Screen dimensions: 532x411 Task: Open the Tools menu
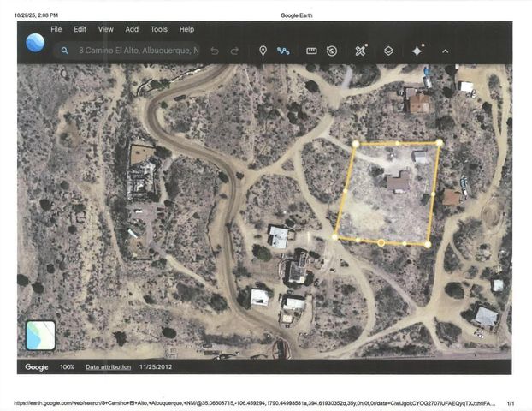[x=159, y=29]
